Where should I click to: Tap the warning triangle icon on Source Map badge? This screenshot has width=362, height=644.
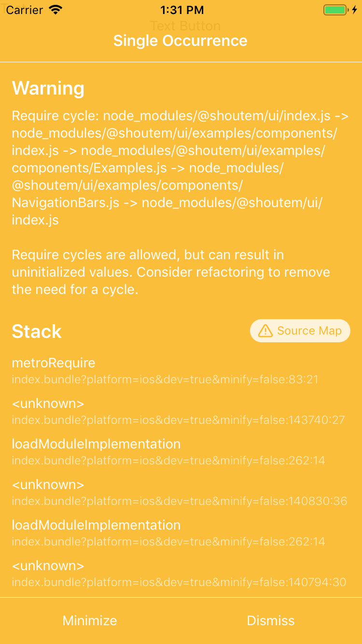[265, 330]
